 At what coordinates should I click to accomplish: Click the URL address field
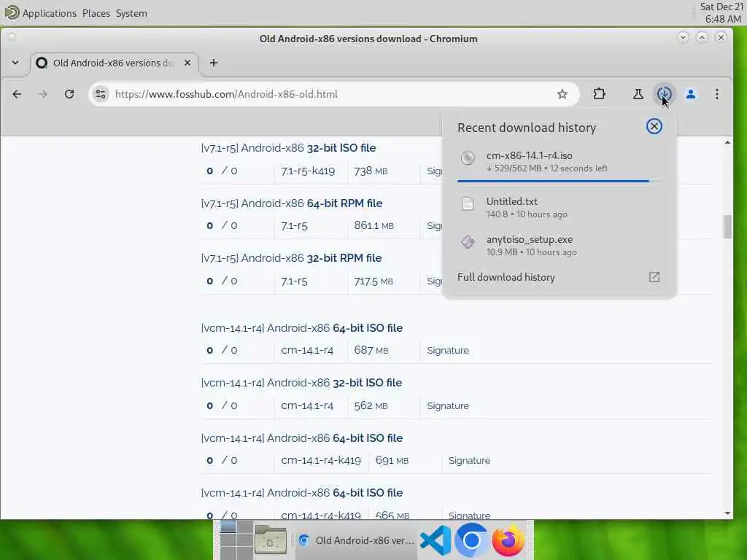(333, 94)
